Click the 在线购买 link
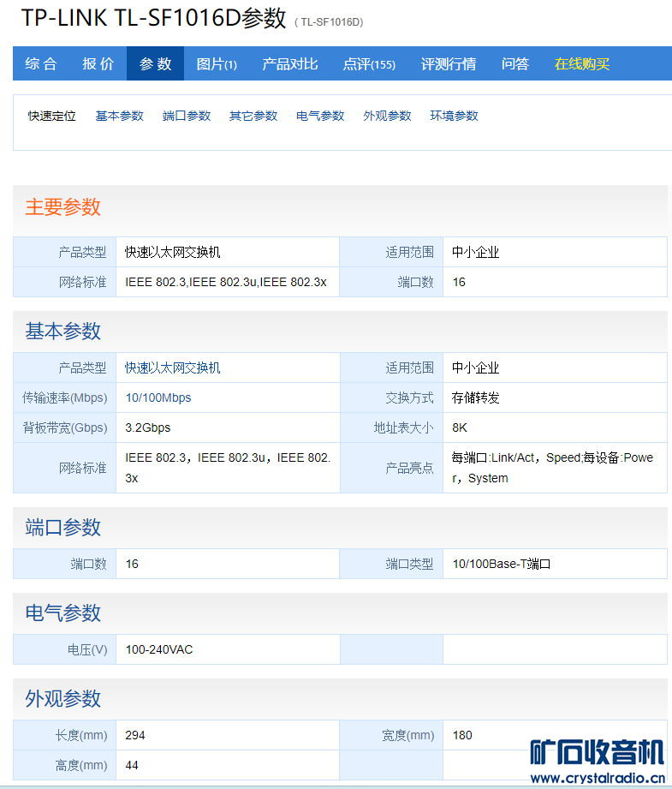This screenshot has height=789, width=672. [582, 64]
